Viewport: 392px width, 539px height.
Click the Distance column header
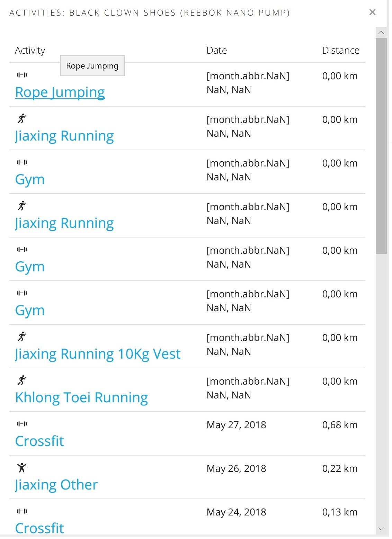click(341, 51)
